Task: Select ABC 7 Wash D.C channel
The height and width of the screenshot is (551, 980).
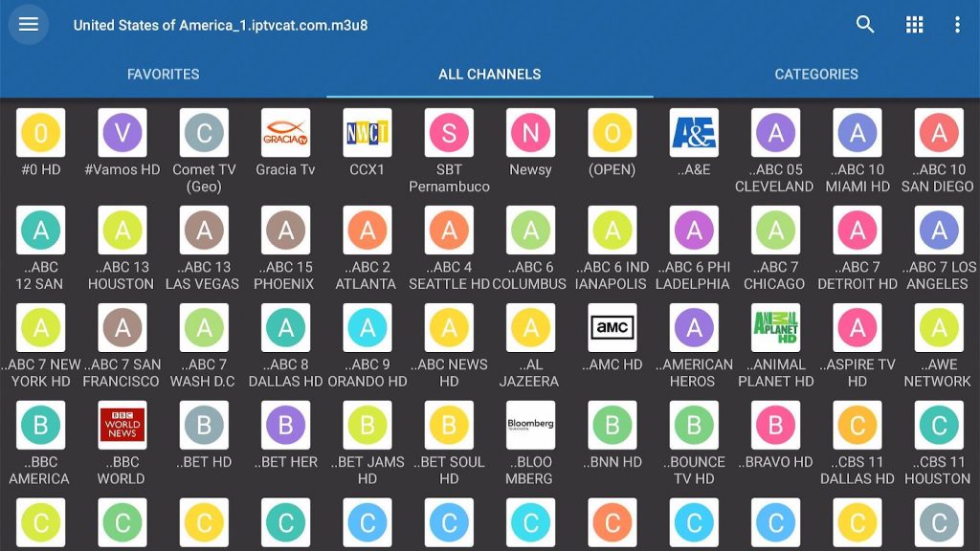Action: pyautogui.click(x=205, y=328)
